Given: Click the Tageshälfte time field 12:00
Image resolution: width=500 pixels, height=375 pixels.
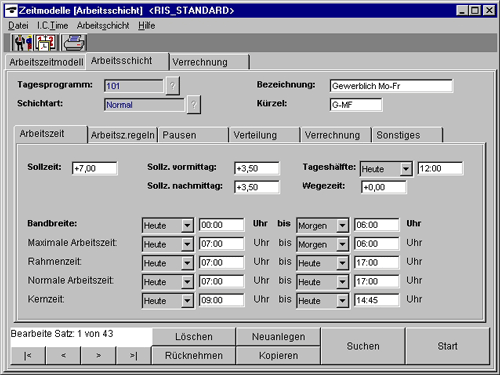Looking at the screenshot, I should [440, 168].
